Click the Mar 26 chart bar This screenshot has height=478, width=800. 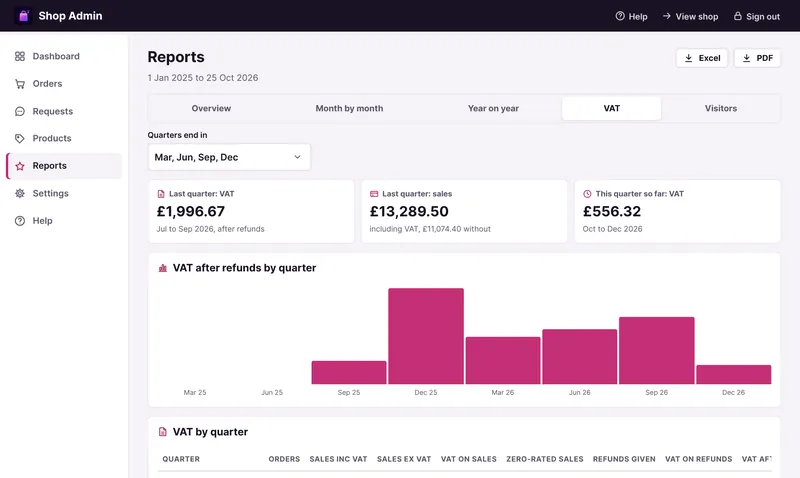point(503,360)
